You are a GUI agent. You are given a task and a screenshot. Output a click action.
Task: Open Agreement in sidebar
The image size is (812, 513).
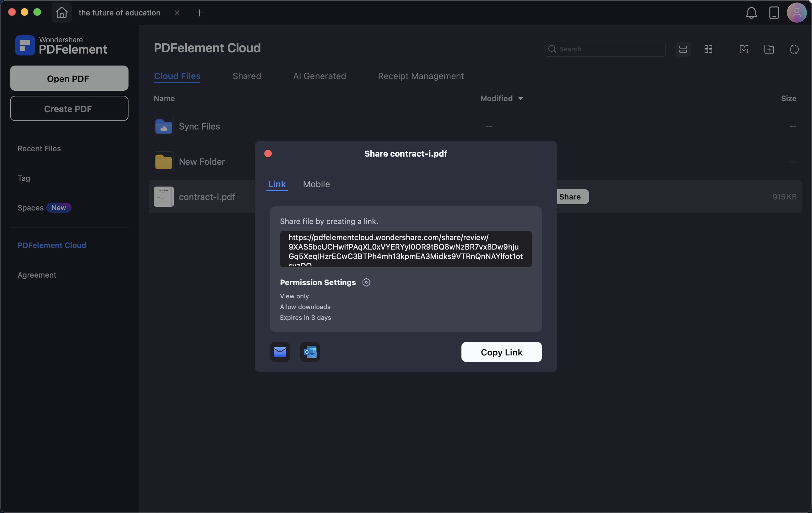pyautogui.click(x=37, y=275)
